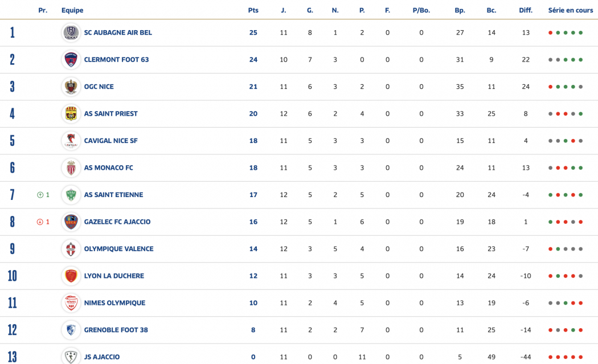Click the Cavigal Nice SF logo
This screenshot has width=598, height=364.
(x=71, y=141)
